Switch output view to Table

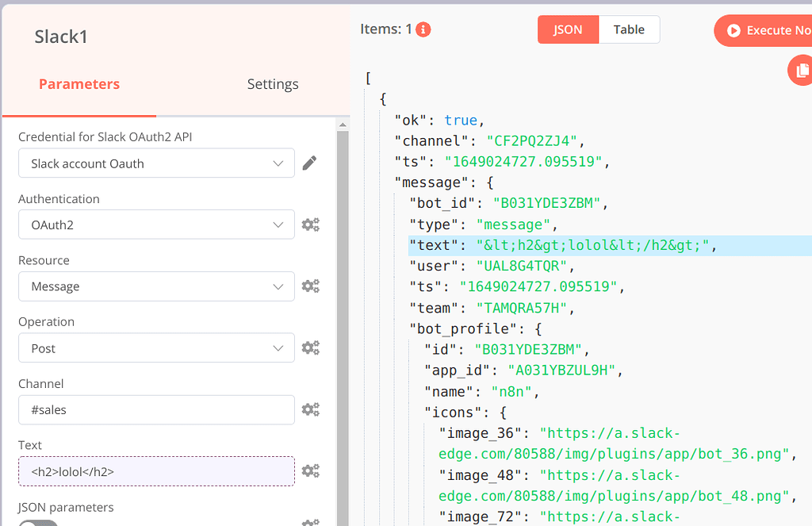[629, 29]
